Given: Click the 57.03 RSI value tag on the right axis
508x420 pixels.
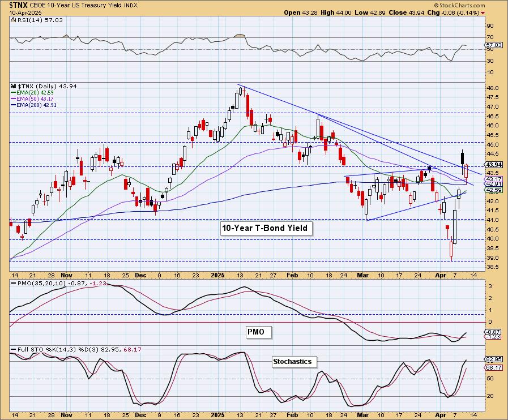Looking at the screenshot, I should [x=494, y=45].
